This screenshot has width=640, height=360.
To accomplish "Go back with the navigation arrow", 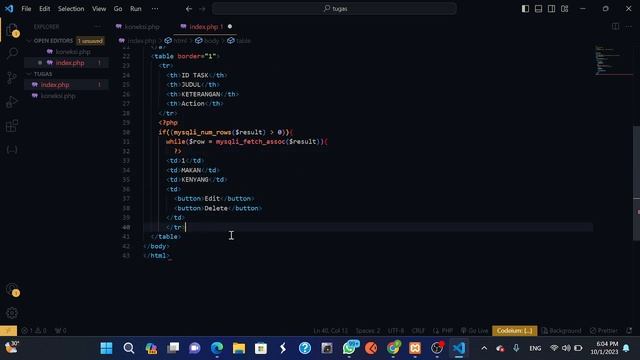I will (189, 9).
